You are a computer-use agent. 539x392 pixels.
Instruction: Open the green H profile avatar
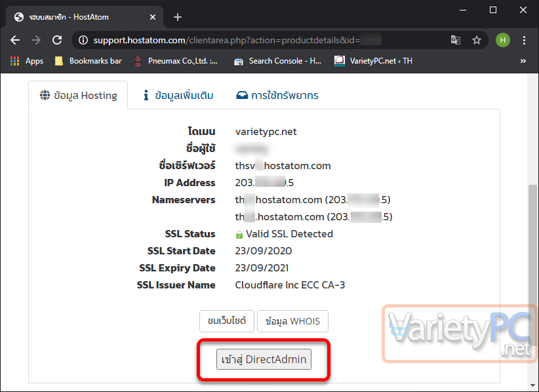click(x=502, y=40)
